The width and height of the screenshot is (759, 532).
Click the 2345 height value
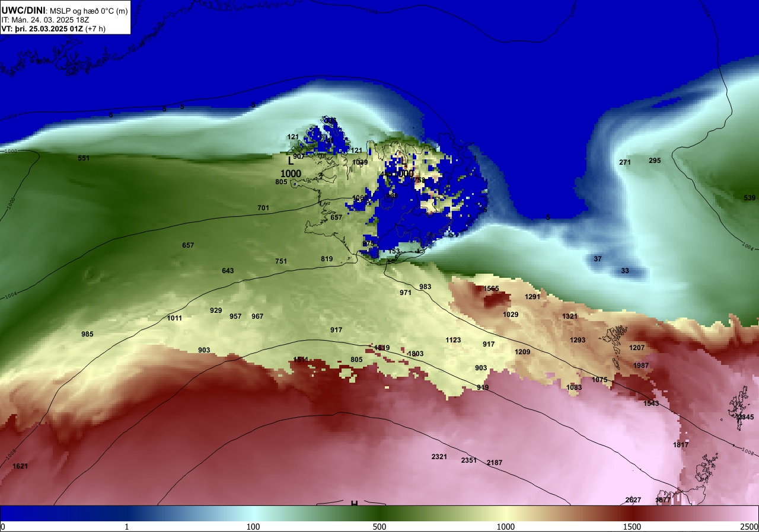click(746, 417)
